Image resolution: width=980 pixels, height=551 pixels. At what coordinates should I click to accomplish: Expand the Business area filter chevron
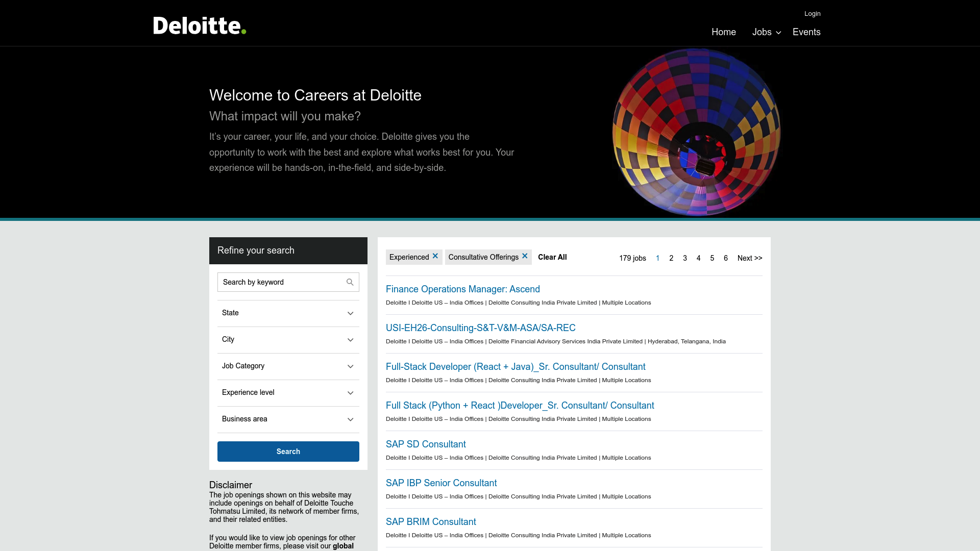(350, 419)
